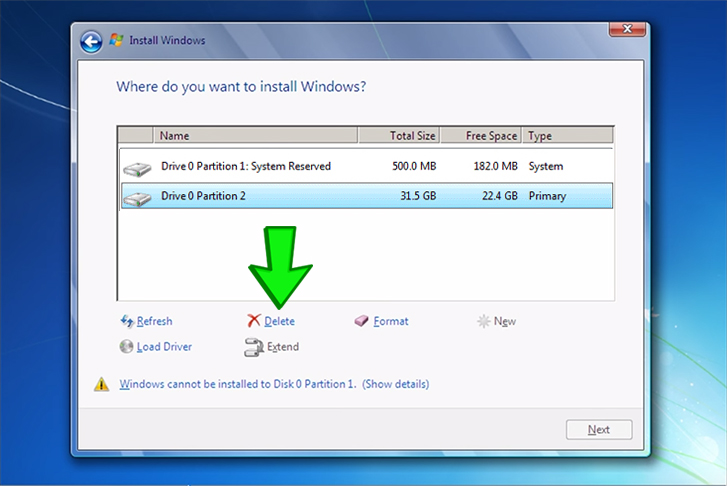Click the 500.0 MB total size cell
The height and width of the screenshot is (486, 727).
414,166
